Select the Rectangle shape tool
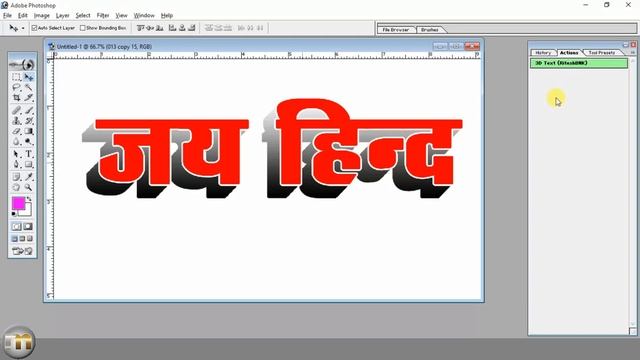 pos(29,164)
